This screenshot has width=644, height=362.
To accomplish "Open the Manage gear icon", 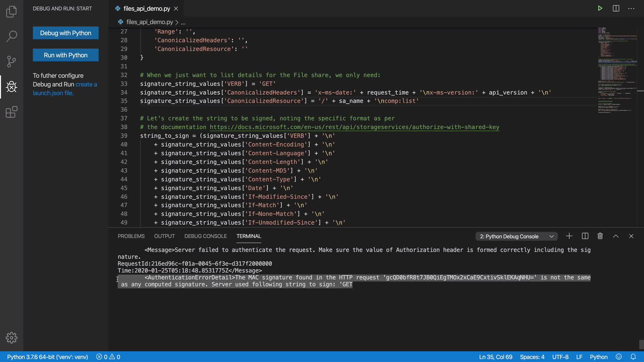I will (x=11, y=338).
